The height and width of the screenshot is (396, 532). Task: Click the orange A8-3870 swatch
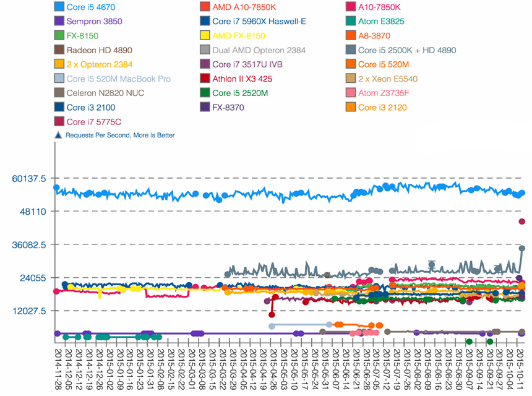coord(351,36)
